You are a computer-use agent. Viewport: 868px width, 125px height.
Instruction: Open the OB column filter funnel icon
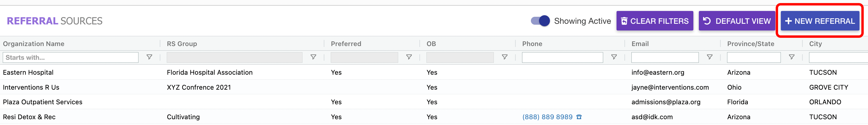(504, 57)
